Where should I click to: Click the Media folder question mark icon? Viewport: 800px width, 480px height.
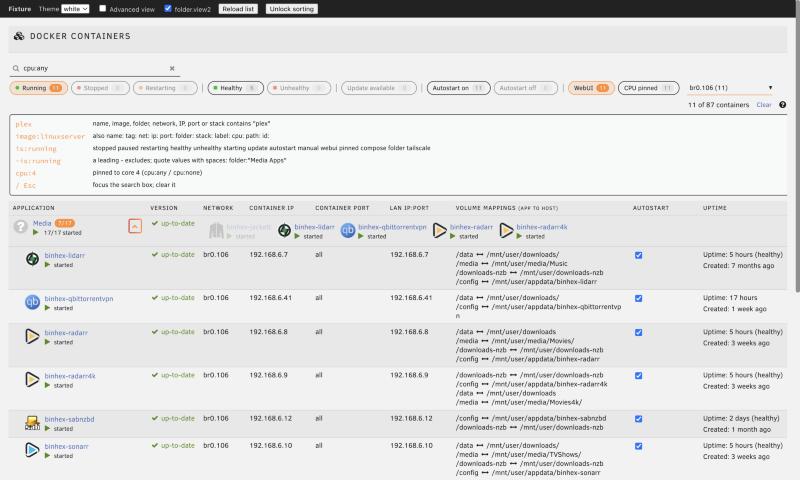[20, 226]
